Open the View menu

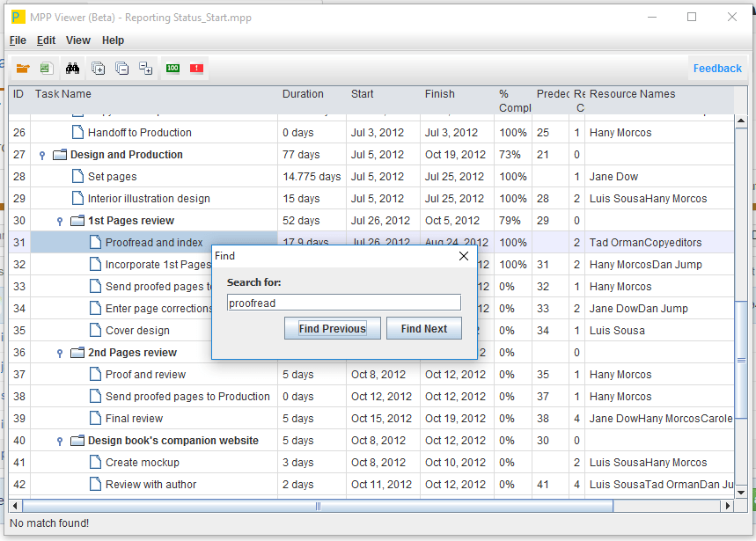(78, 40)
